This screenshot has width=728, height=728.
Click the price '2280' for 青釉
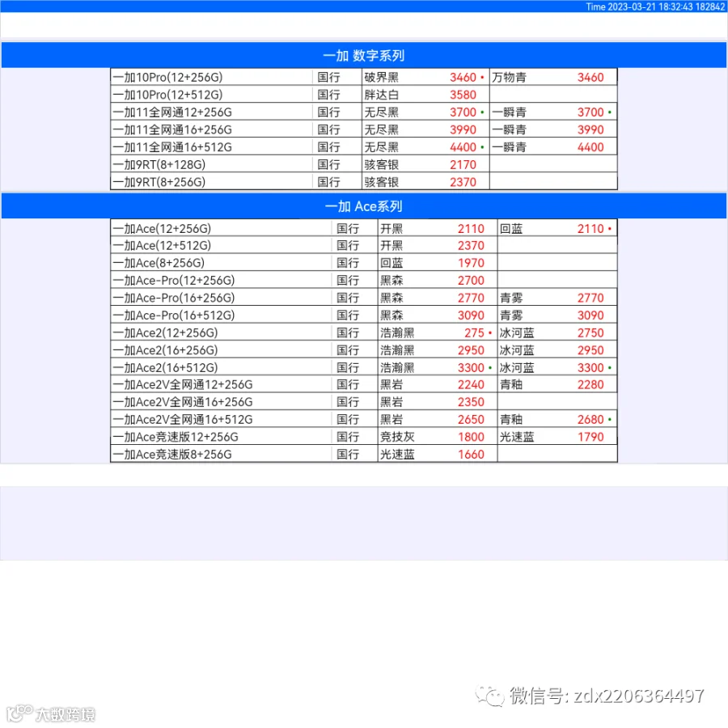coord(590,384)
